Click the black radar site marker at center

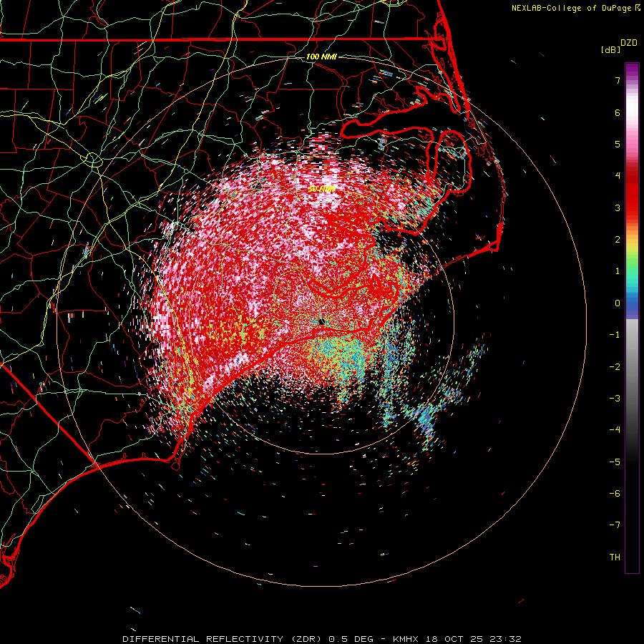click(321, 321)
